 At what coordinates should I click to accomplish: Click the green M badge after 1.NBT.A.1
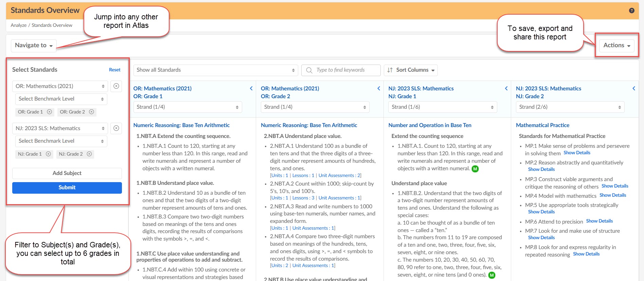(475, 169)
